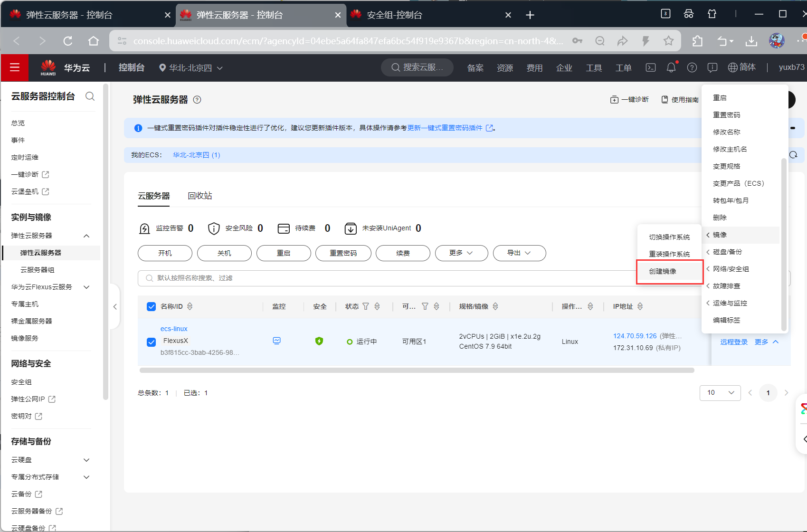Choose 重装操作系统 in the submenu
The height and width of the screenshot is (532, 807).
pos(670,254)
